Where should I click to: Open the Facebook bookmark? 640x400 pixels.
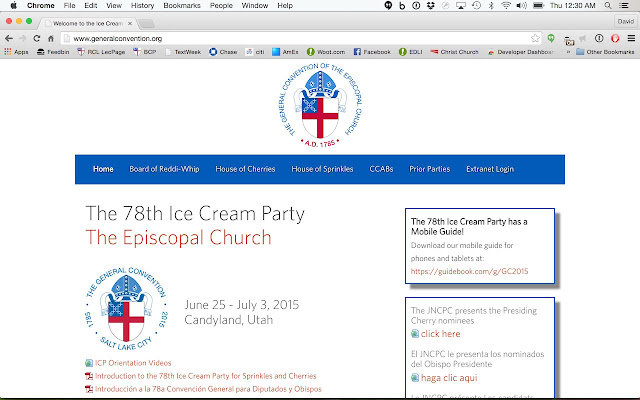pyautogui.click(x=372, y=52)
